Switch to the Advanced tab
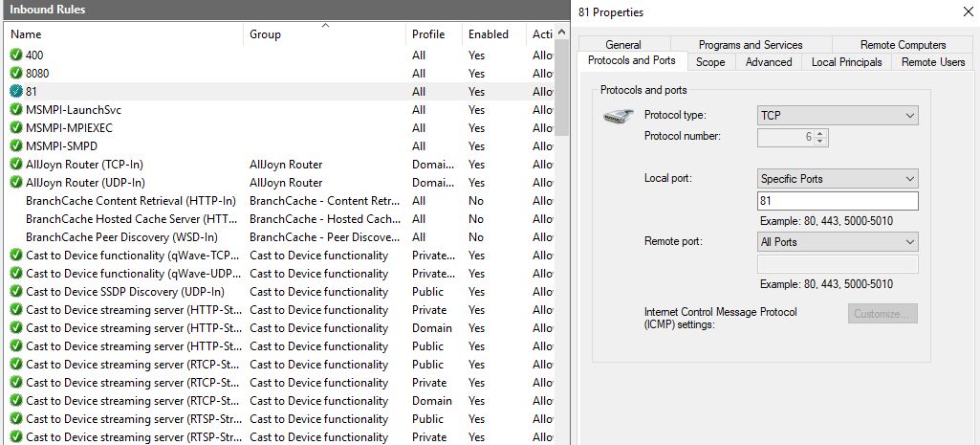The image size is (980, 445). (769, 62)
